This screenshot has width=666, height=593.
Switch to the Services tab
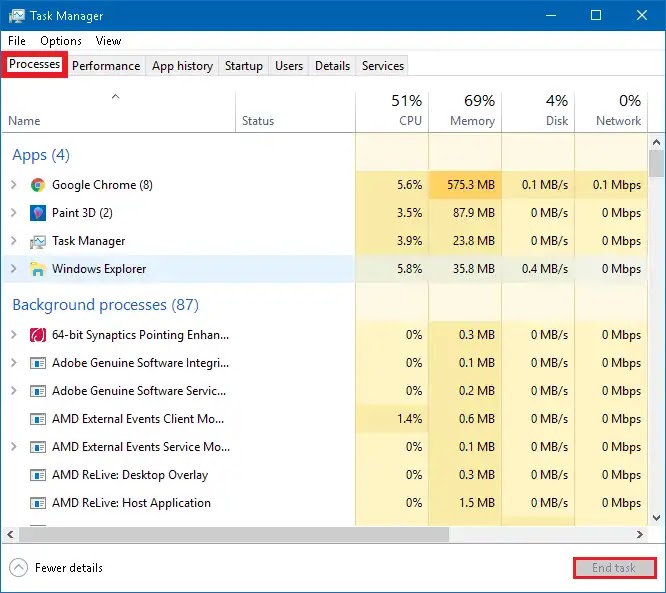383,66
